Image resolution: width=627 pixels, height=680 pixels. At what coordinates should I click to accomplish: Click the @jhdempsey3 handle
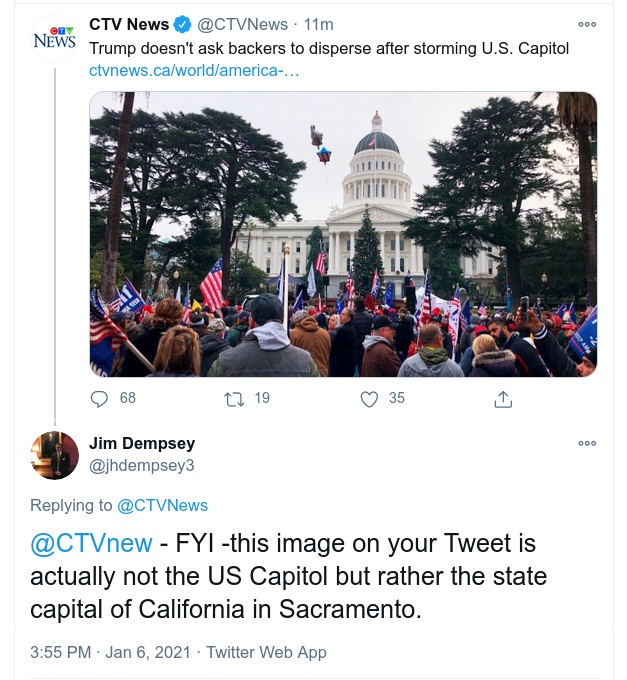(142, 465)
